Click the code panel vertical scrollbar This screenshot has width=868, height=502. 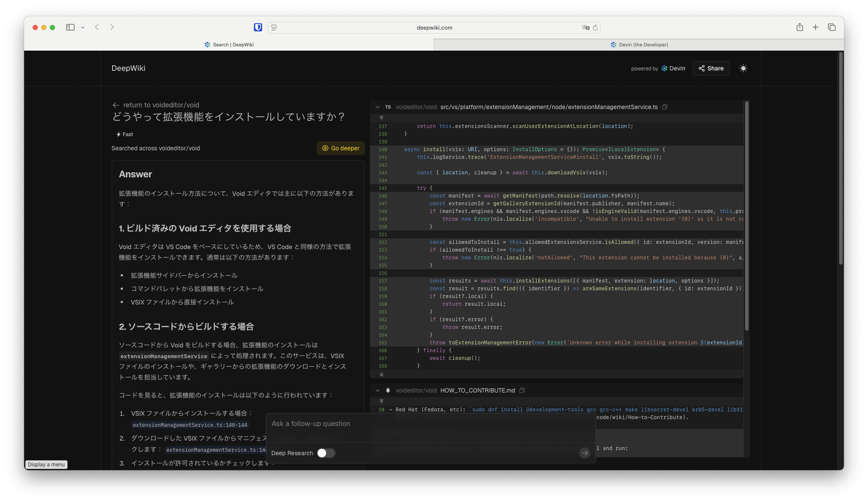747,216
